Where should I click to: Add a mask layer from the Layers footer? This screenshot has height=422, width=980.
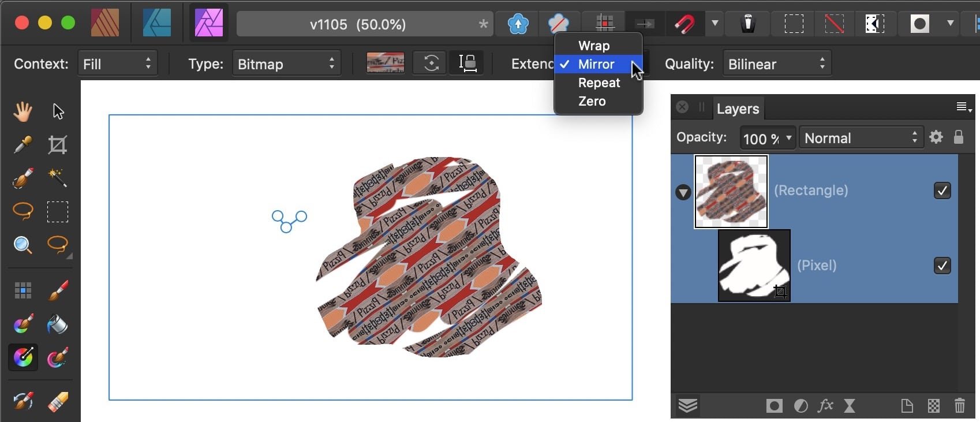tap(774, 406)
